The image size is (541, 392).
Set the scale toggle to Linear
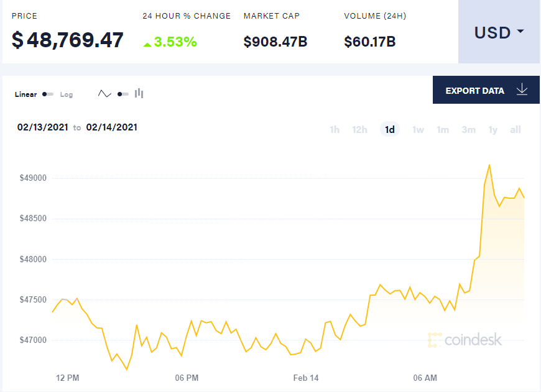(x=25, y=94)
